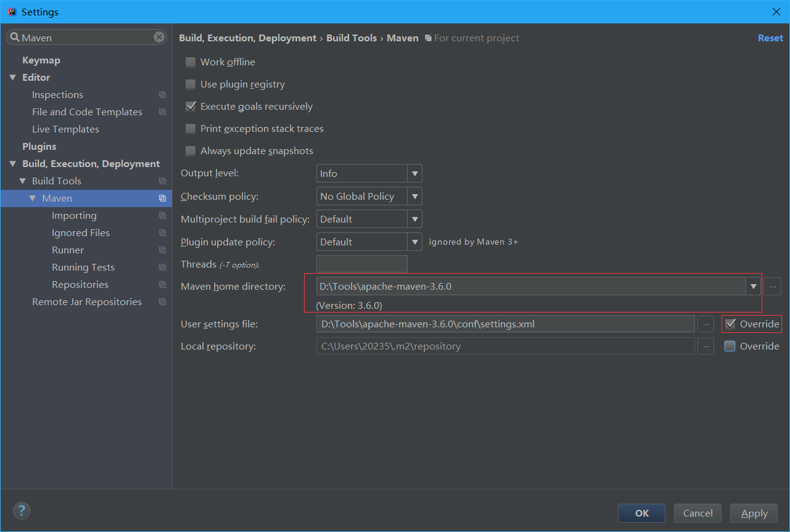Enable Always update snapshots checkbox
Image resolution: width=790 pixels, height=532 pixels.
click(x=191, y=151)
